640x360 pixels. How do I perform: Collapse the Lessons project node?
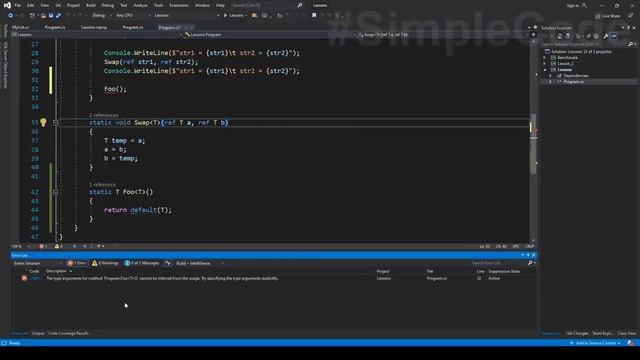click(544, 70)
